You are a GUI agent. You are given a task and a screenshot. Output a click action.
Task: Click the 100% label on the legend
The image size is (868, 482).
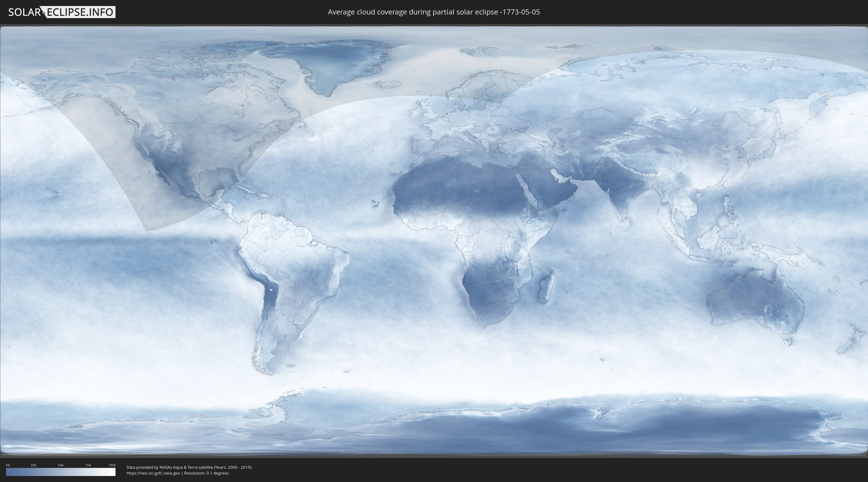[x=112, y=465]
